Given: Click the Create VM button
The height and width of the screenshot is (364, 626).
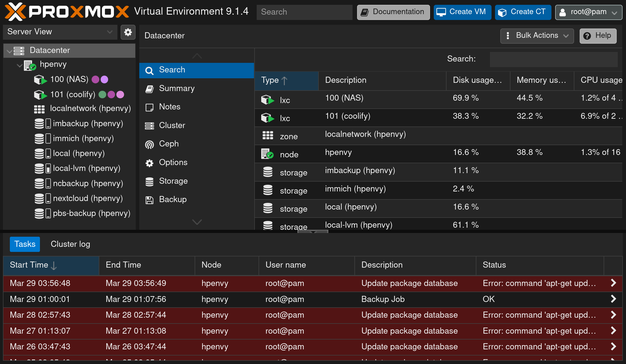Looking at the screenshot, I should [x=463, y=12].
